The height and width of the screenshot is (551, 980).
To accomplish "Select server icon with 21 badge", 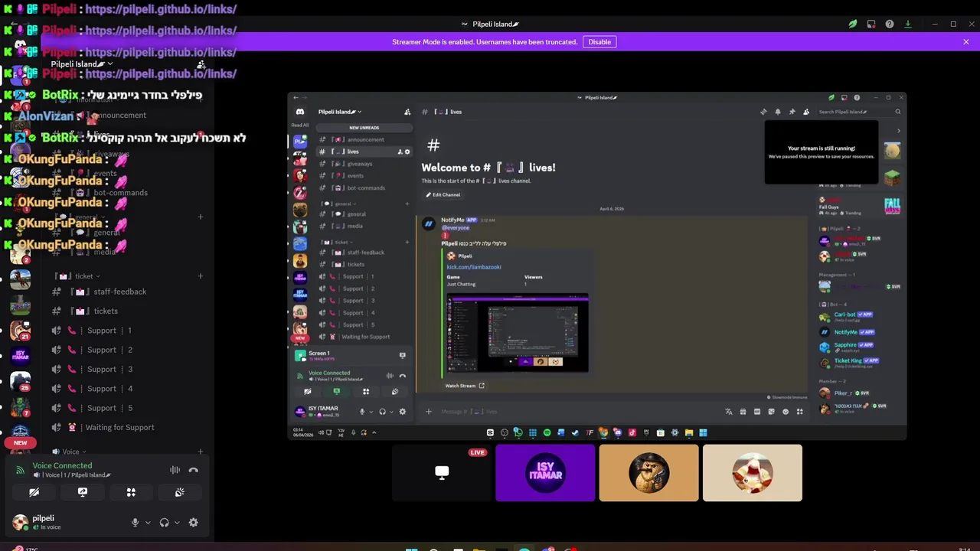I will (x=21, y=330).
